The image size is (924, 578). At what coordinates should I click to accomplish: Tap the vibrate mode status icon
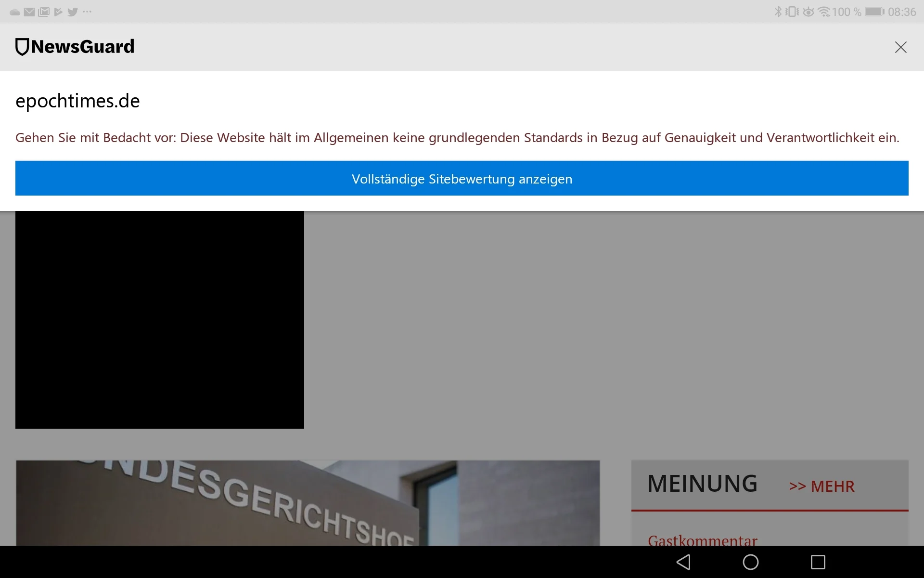coord(792,12)
